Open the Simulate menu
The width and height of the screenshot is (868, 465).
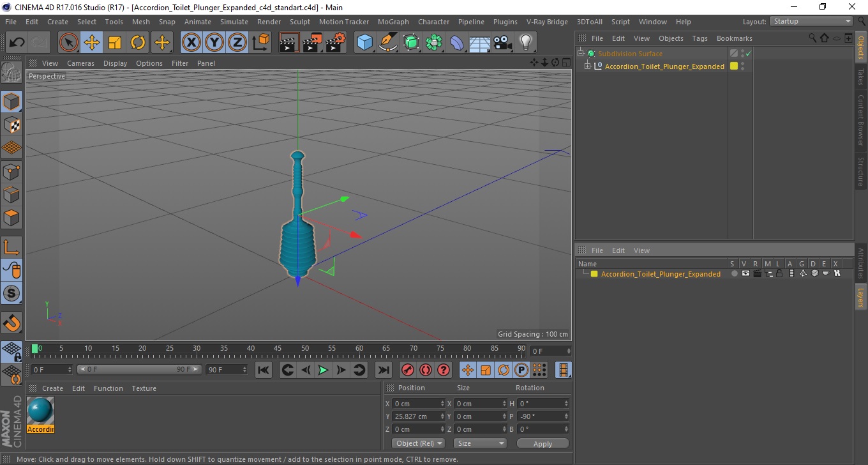click(x=234, y=22)
